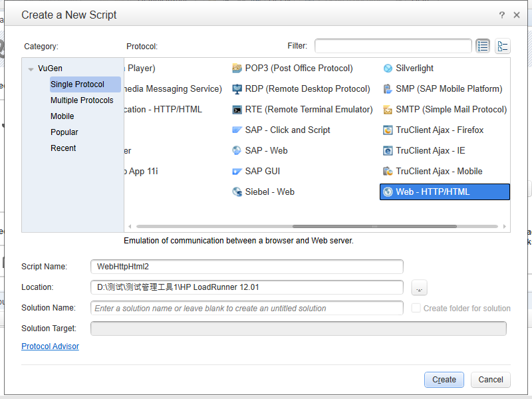
Task: Select TruClient Ajax - Mobile icon
Action: (x=388, y=172)
